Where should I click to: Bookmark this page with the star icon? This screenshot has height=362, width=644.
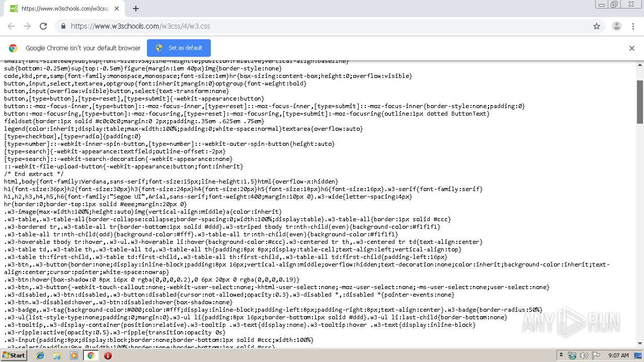(x=597, y=26)
